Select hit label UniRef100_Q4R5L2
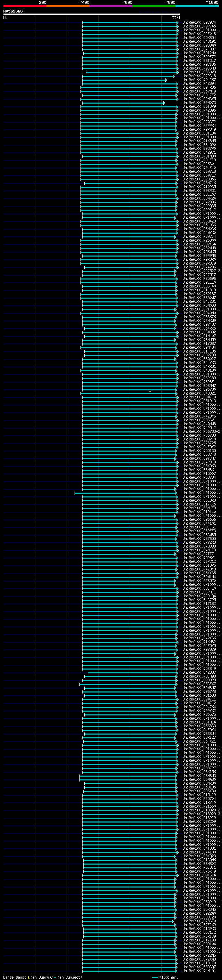Viewport: 222px width, 980px height. point(199,428)
